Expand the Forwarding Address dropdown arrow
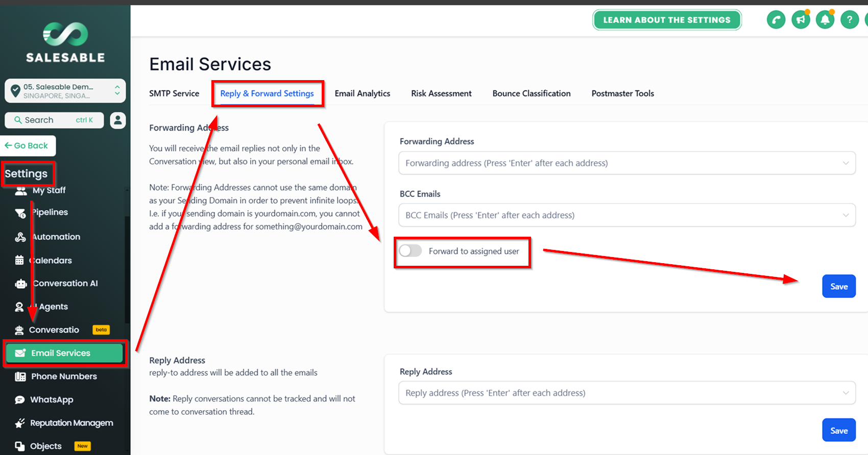 (x=846, y=163)
